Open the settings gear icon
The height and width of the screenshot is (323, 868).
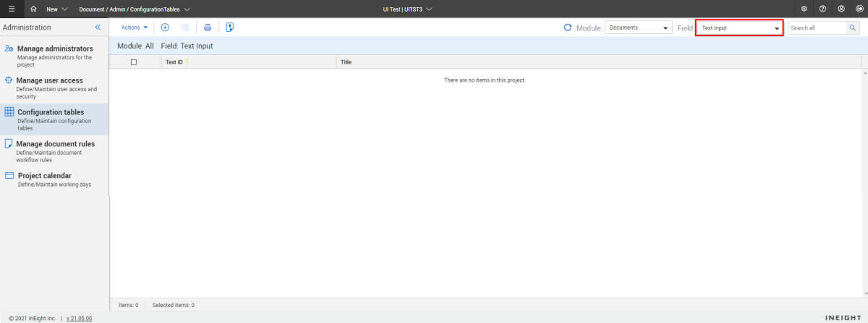[x=804, y=9]
